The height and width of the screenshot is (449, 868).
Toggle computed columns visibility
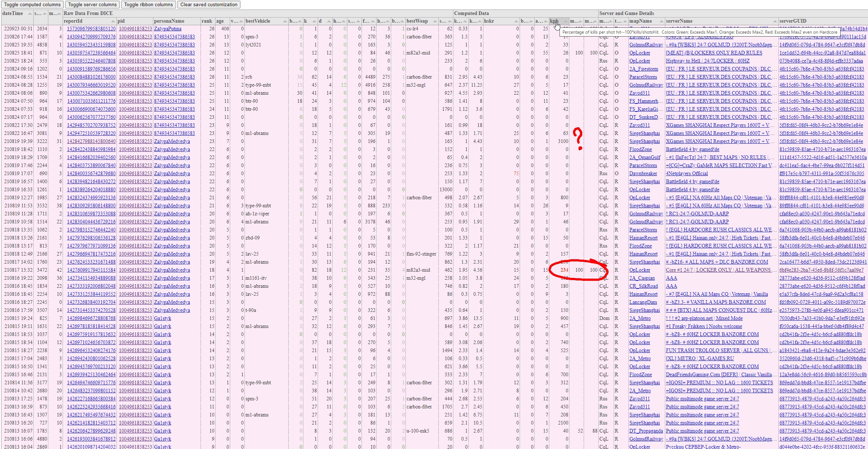32,4
